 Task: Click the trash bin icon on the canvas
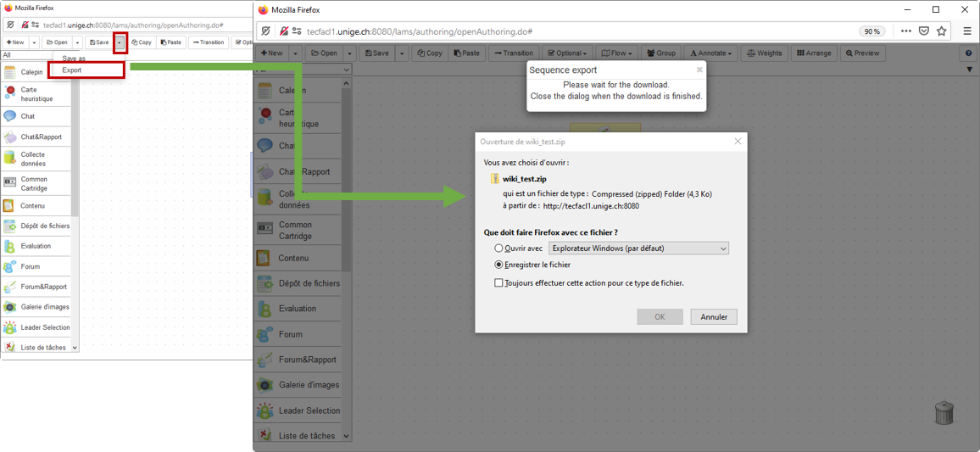coord(944,412)
